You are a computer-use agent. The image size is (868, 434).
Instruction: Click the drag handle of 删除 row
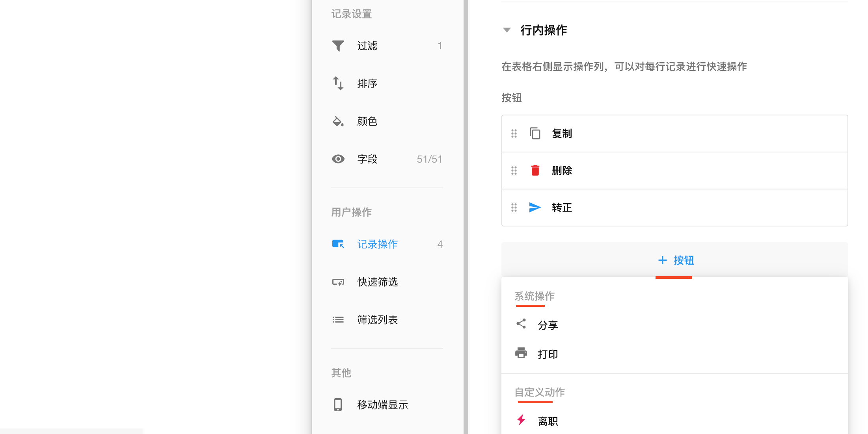(x=514, y=171)
